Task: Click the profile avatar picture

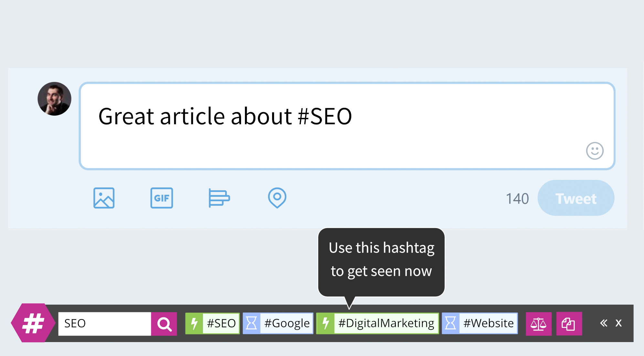Action: click(54, 99)
